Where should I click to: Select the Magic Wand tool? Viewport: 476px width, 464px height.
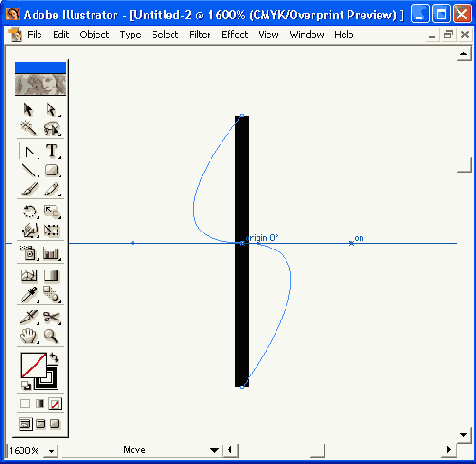(x=29, y=128)
